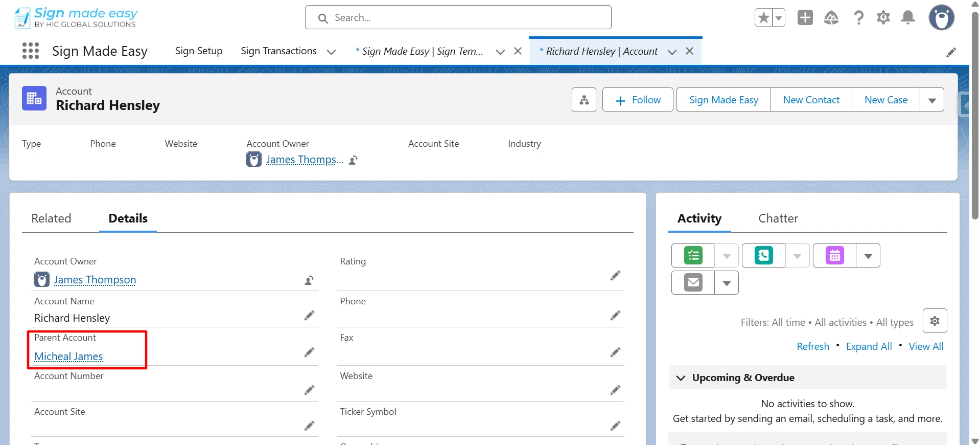980x445 pixels.
Task: Select the Activity tab
Action: [699, 218]
